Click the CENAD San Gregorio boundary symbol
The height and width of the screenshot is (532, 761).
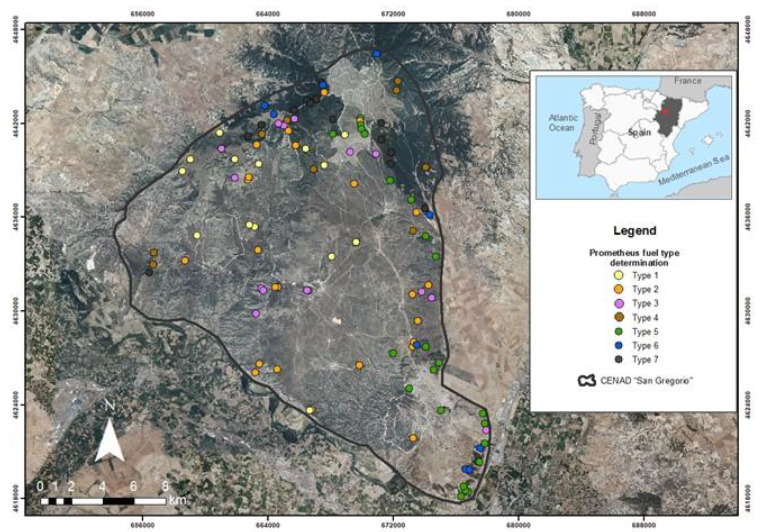tap(587, 381)
